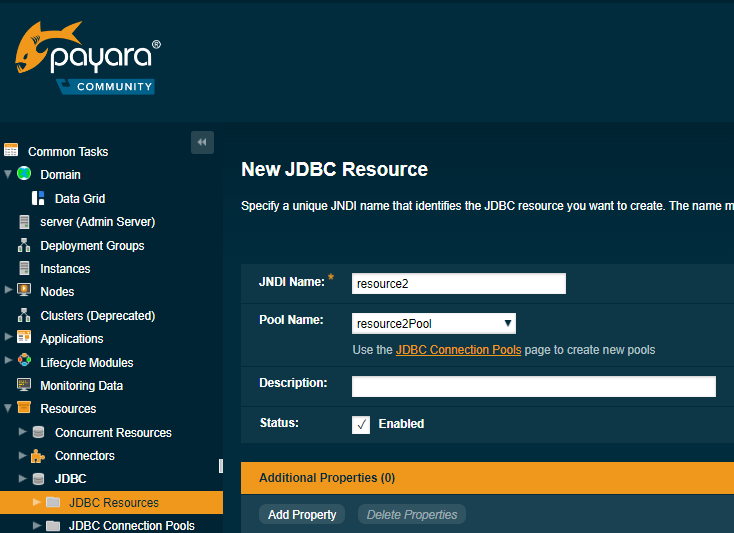The image size is (734, 533).
Task: Click the Lifecycle Modules icon
Action: click(24, 362)
